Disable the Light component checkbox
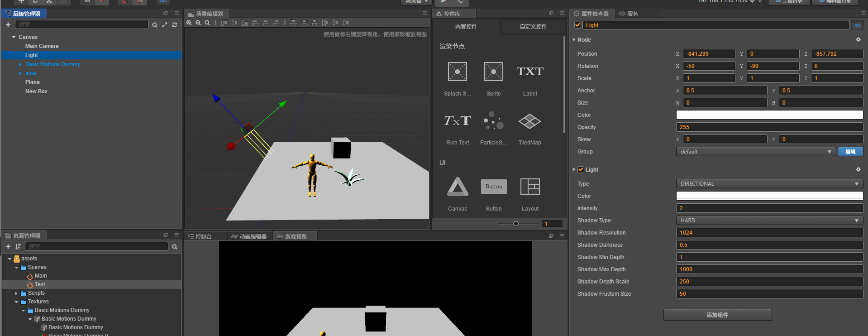 (x=581, y=170)
